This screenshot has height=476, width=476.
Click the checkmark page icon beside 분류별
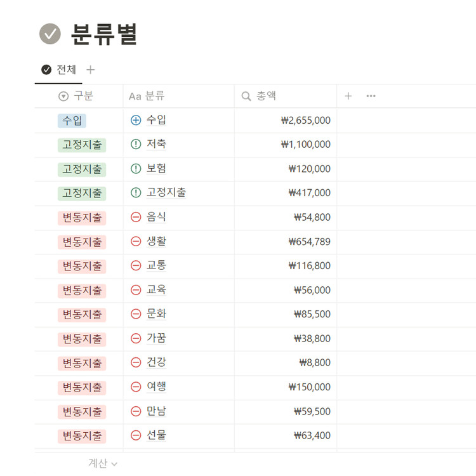click(50, 34)
